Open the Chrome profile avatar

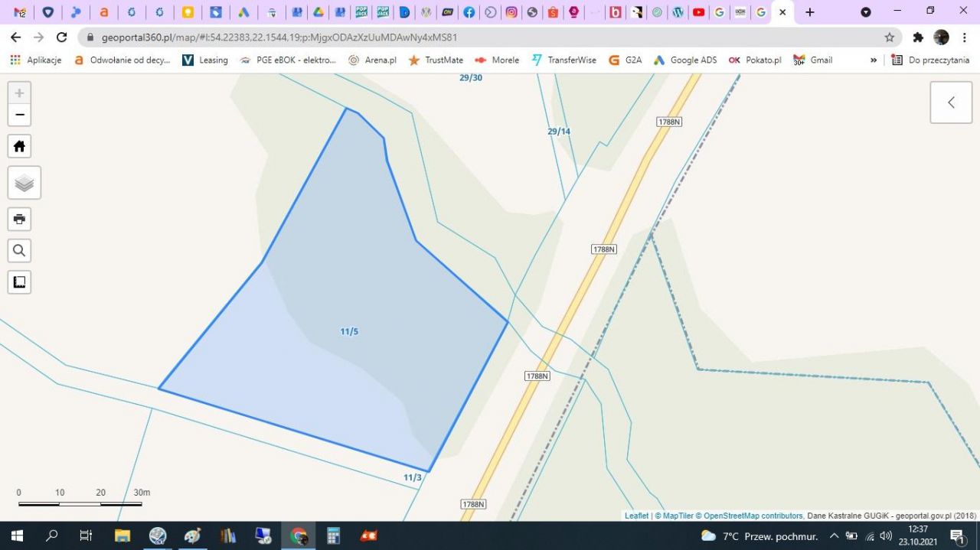pyautogui.click(x=942, y=37)
